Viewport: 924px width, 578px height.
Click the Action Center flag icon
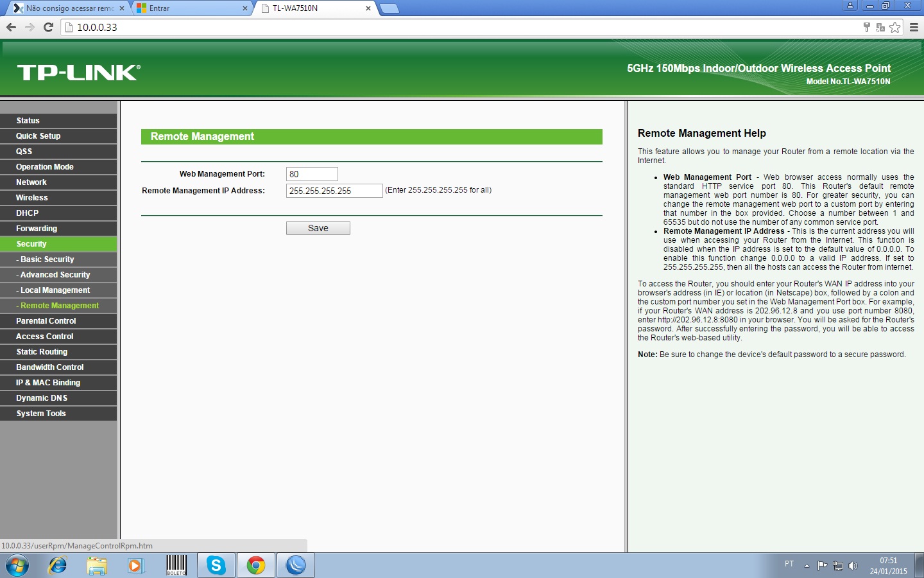point(823,566)
